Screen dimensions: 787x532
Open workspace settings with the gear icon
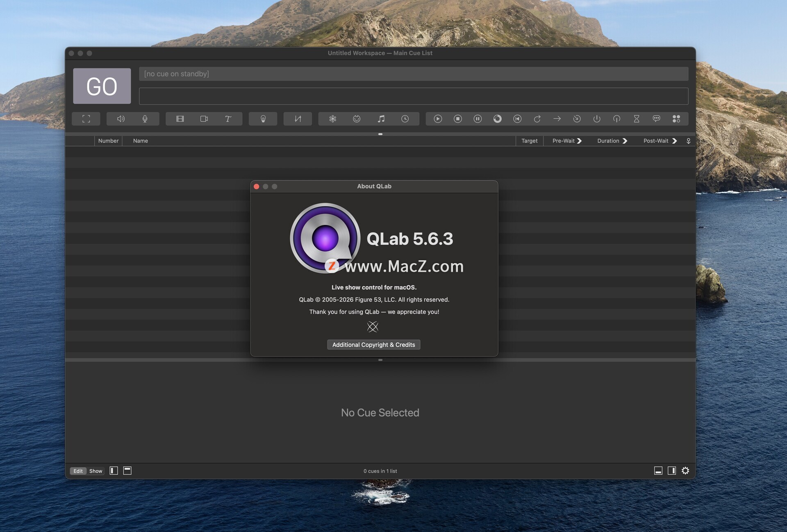click(x=685, y=471)
